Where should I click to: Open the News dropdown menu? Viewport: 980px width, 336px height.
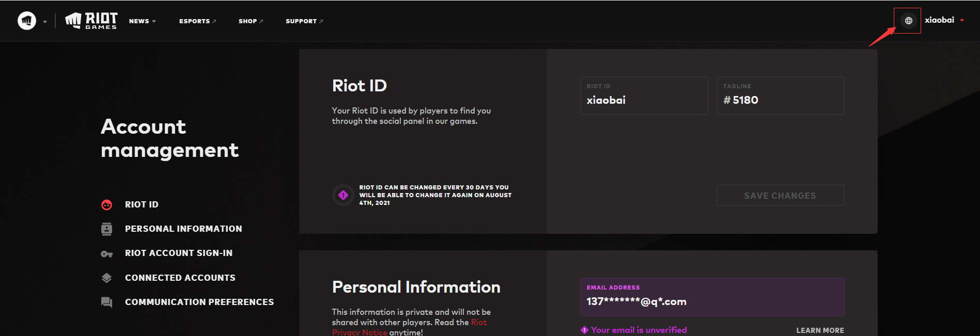tap(143, 21)
